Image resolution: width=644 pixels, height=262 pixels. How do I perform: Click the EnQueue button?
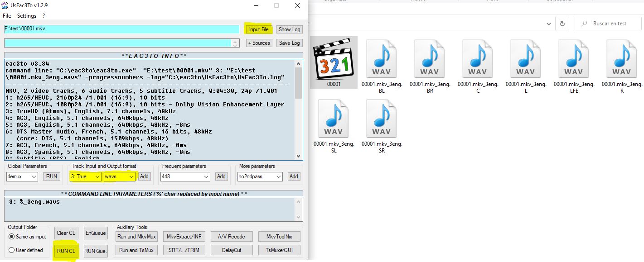point(96,233)
